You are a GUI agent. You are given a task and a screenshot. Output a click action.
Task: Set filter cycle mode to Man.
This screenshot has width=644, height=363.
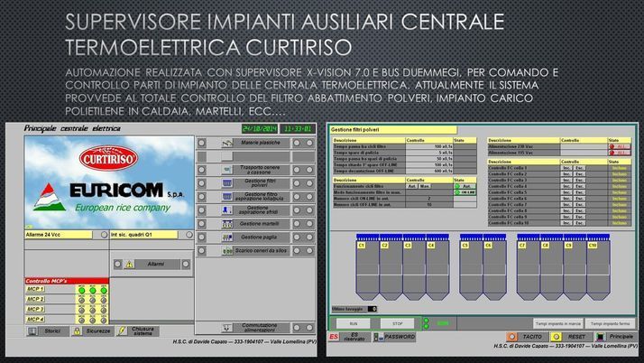(x=424, y=186)
